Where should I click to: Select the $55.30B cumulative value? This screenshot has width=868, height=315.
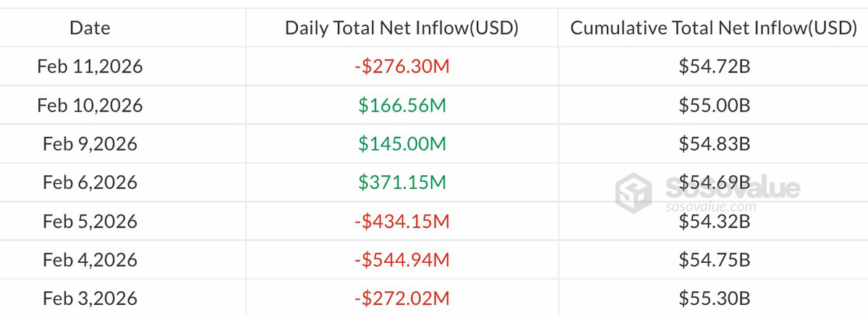[714, 298]
